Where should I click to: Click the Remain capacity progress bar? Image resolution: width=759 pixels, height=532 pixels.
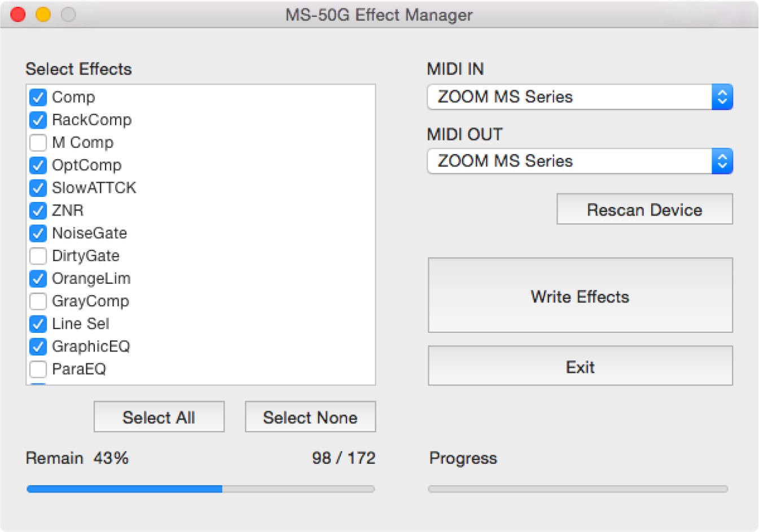200,489
